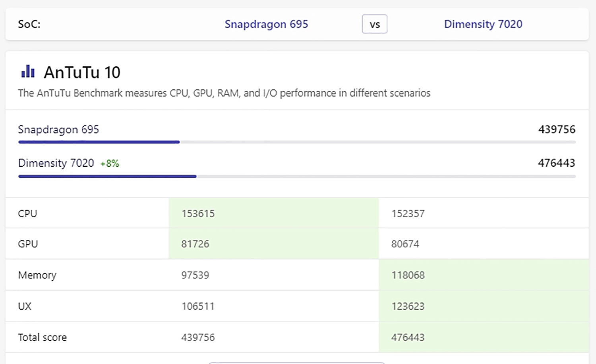Click the GPU row label

pos(28,244)
